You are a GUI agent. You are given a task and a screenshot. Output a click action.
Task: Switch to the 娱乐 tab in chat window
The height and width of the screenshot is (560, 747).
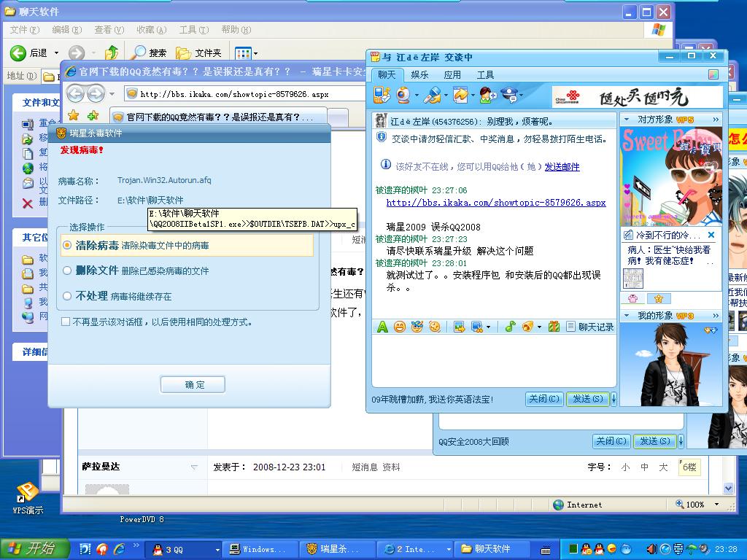coord(419,74)
